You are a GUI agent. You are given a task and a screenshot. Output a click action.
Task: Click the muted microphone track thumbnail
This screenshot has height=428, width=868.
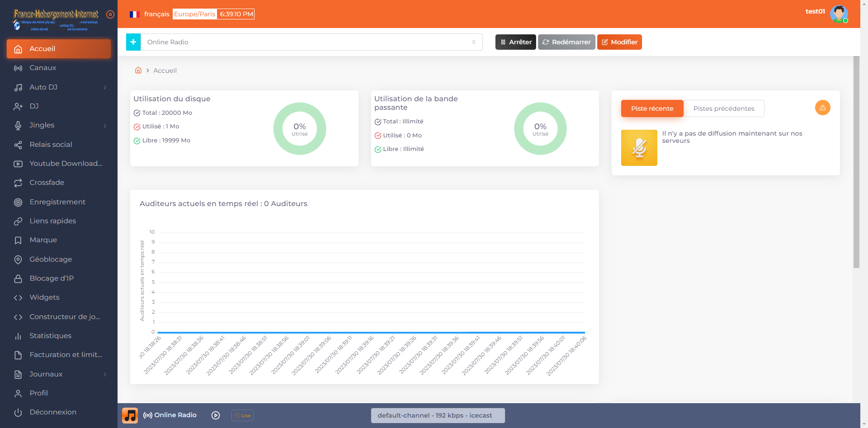639,148
